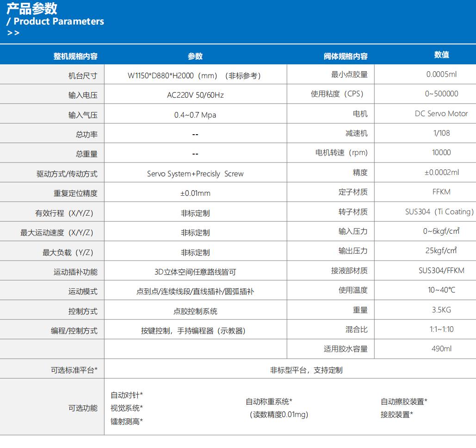Select the SUS304/FFKM value
Image resolution: width=476 pixels, height=448 pixels.
point(441,271)
